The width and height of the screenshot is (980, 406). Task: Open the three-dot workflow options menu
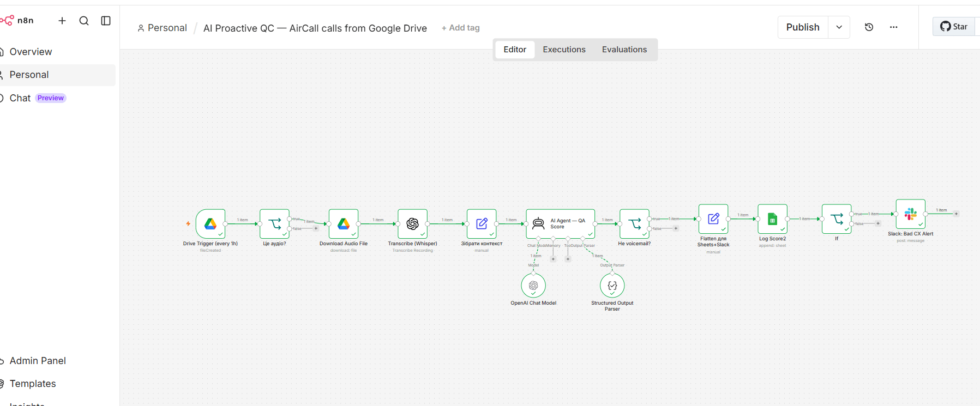tap(893, 27)
